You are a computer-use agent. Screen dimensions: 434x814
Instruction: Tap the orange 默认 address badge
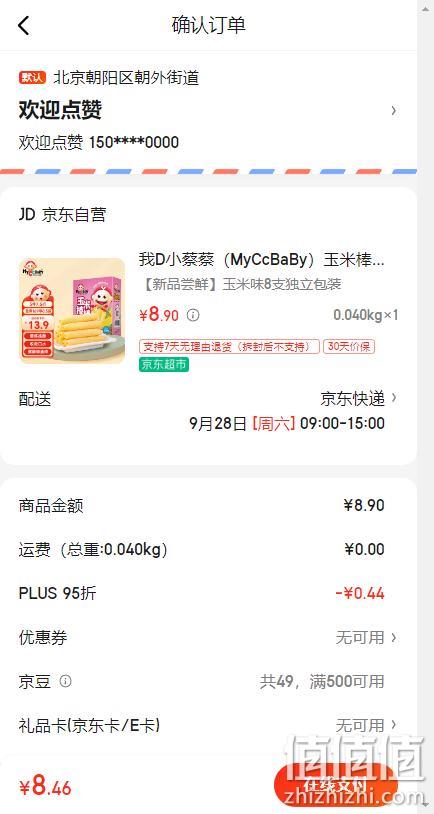point(32,78)
